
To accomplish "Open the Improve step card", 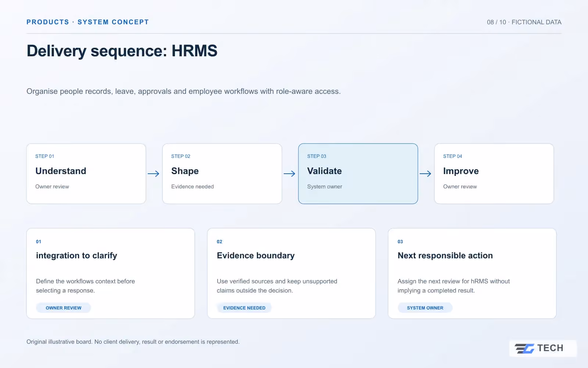I will (x=494, y=174).
